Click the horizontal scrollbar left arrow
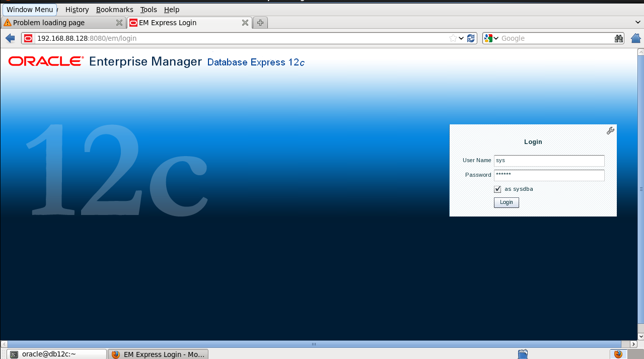 (4, 344)
